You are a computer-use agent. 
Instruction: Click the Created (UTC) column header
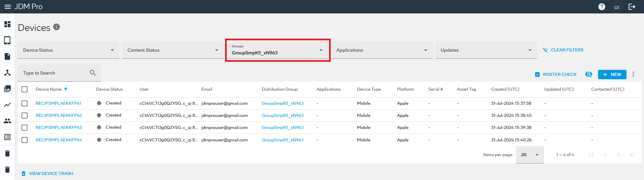point(505,89)
